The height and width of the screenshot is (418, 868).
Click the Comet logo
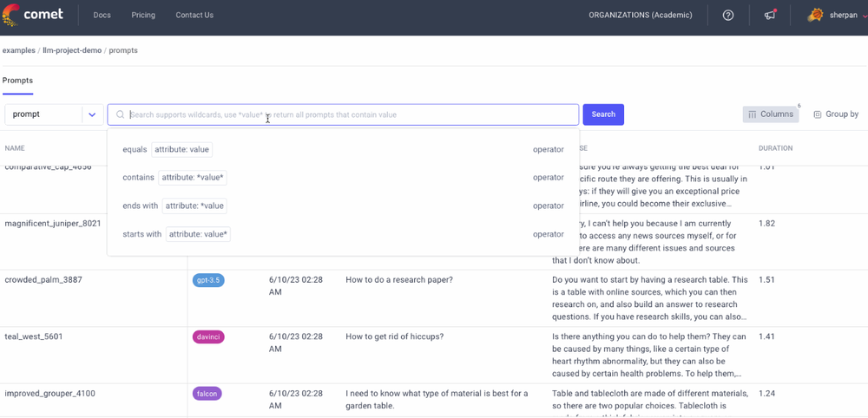tap(33, 15)
